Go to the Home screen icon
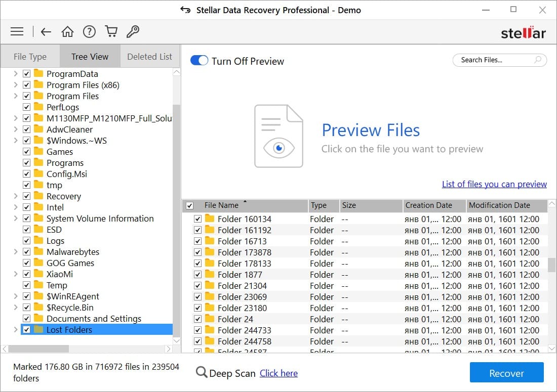The image size is (557, 392). pos(67,31)
